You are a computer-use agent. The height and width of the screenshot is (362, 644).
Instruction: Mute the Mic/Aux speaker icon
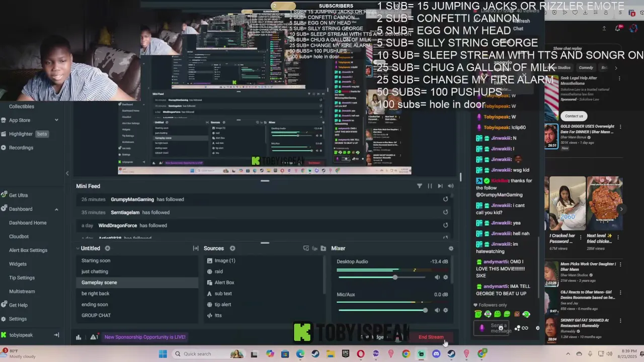[437, 310]
